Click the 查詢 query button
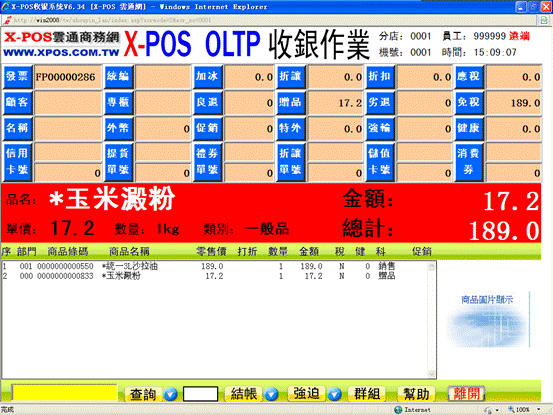This screenshot has height=415, width=553. [143, 394]
